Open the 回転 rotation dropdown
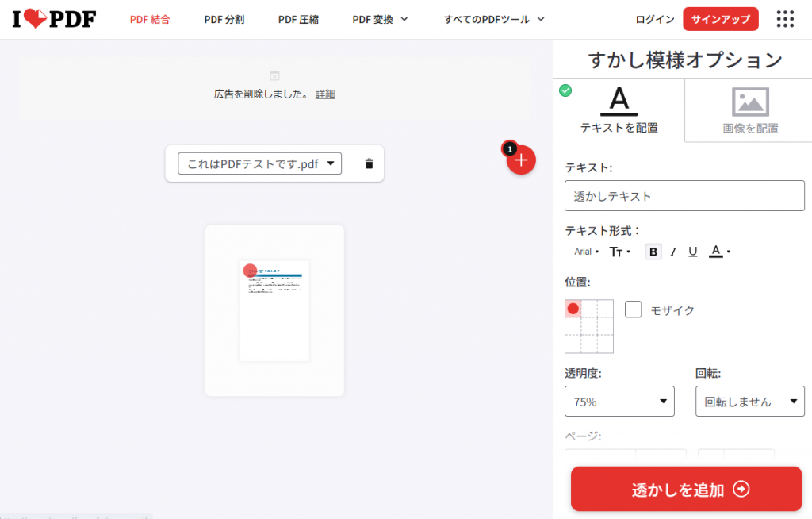The image size is (812, 519). point(749,402)
